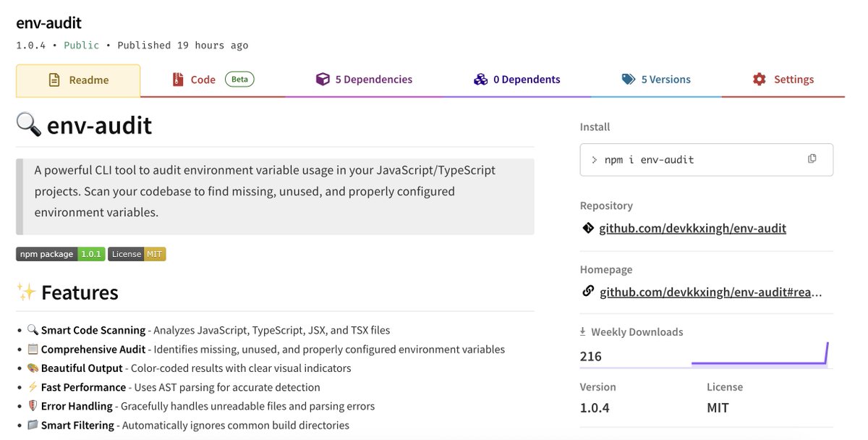Click the Code file icon
Image resolution: width=868 pixels, height=440 pixels.
tap(178, 80)
